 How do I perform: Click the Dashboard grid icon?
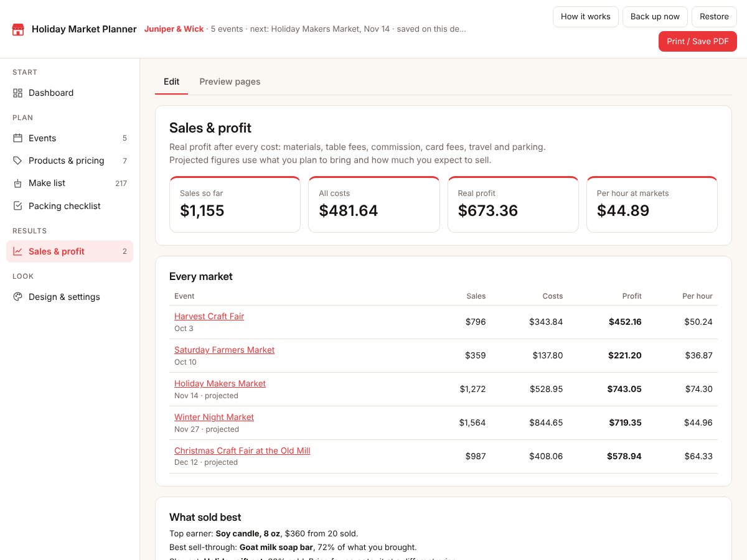(17, 93)
